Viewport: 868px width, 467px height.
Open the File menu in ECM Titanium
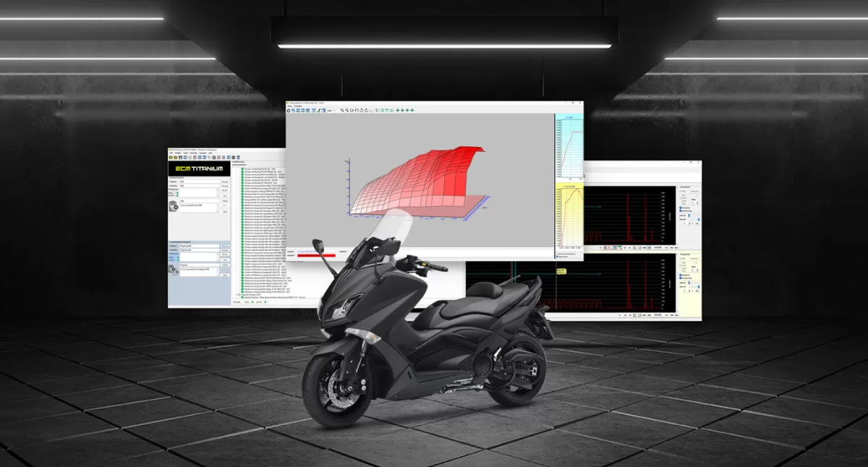pyautogui.click(x=171, y=153)
